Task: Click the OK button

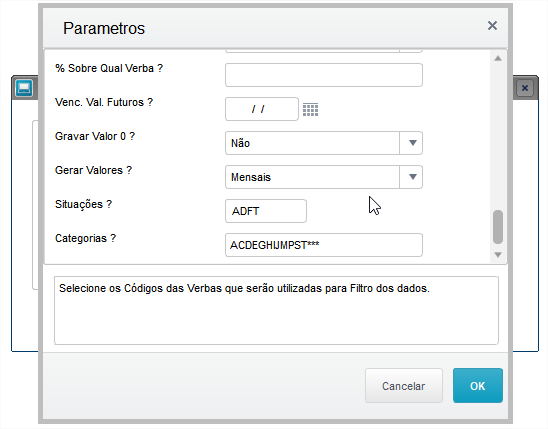Action: pos(478,386)
